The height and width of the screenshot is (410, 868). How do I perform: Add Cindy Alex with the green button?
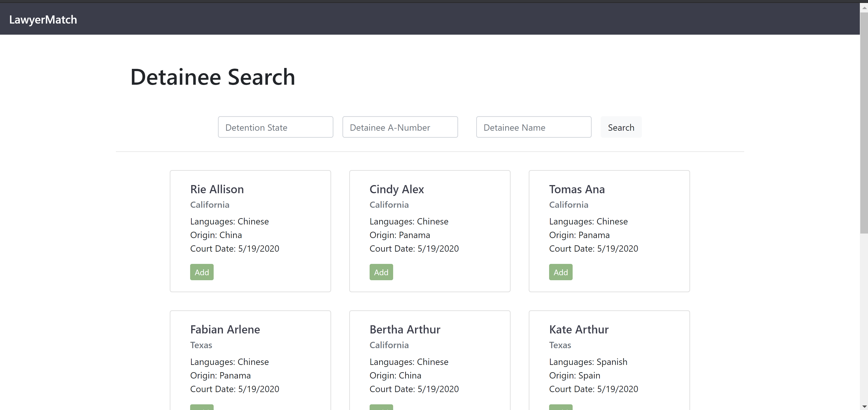pyautogui.click(x=381, y=272)
